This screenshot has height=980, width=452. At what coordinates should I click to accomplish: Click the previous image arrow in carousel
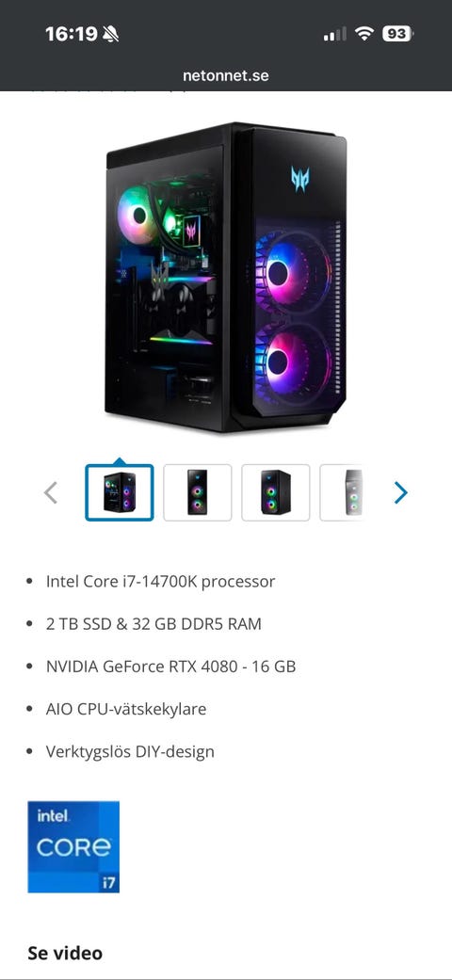(x=51, y=492)
